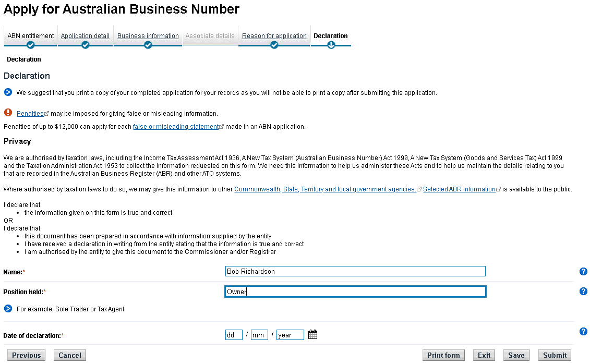Image resolution: width=590 pixels, height=364 pixels.
Task: Open the Penalties link
Action: [31, 113]
